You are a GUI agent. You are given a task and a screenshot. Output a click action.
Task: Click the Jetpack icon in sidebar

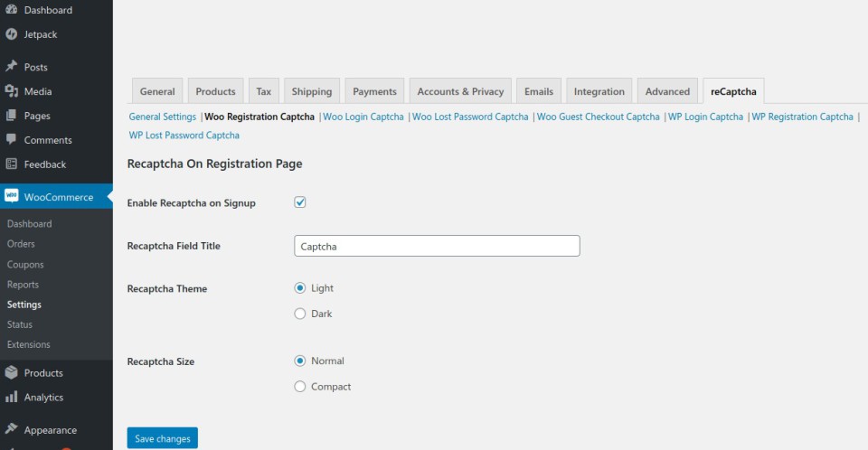[x=12, y=34]
